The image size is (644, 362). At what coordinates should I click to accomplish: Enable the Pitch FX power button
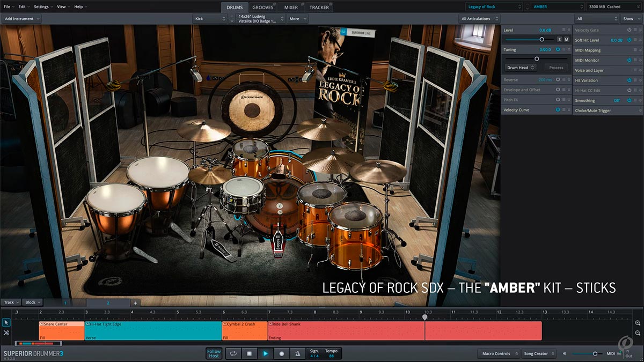pyautogui.click(x=558, y=100)
